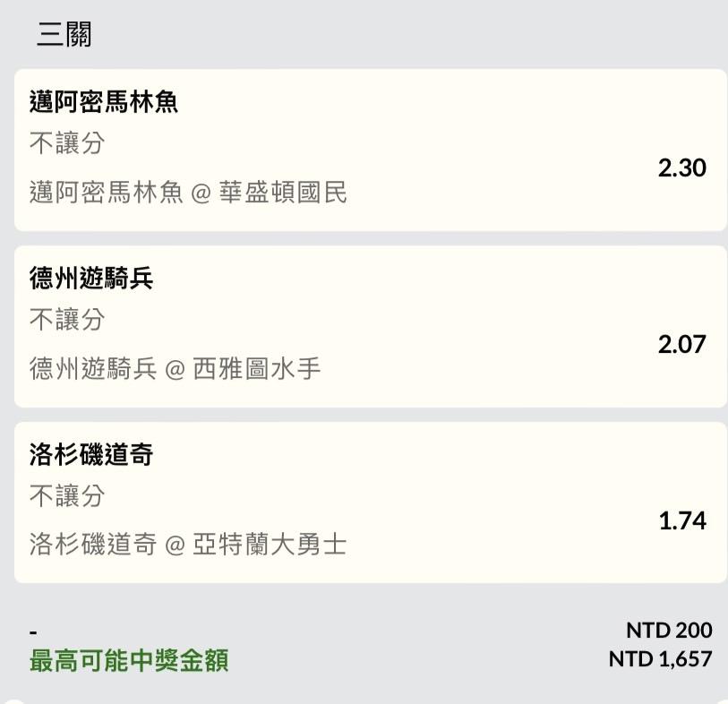Select 不讓分 under 德州遊騎兵
Image resolution: width=728 pixels, height=704 pixels.
point(67,319)
